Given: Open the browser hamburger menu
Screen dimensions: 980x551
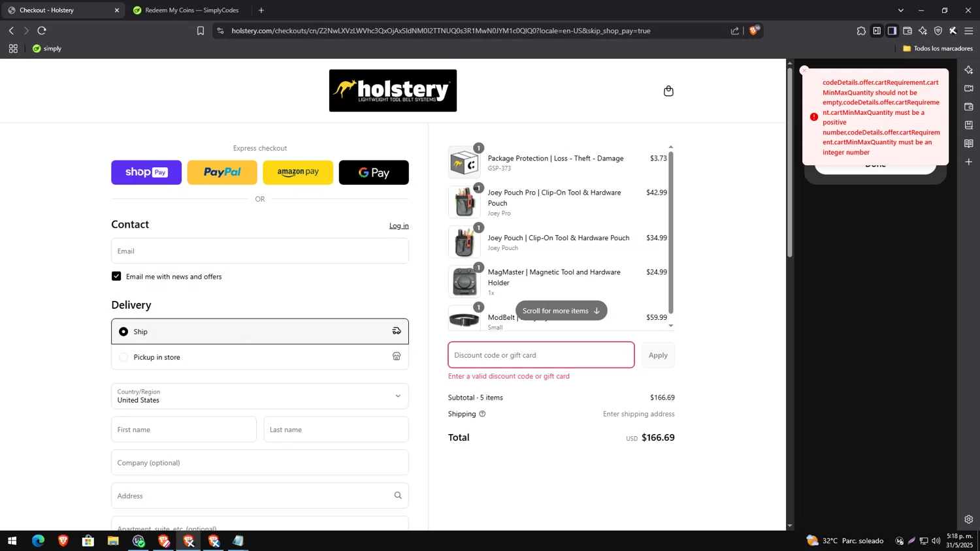Looking at the screenshot, I should click(x=969, y=31).
